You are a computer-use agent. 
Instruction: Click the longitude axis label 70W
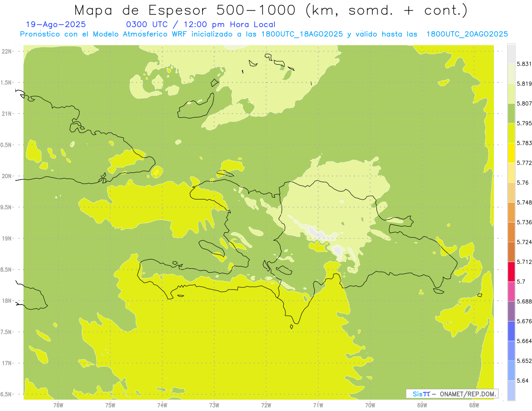(370, 405)
